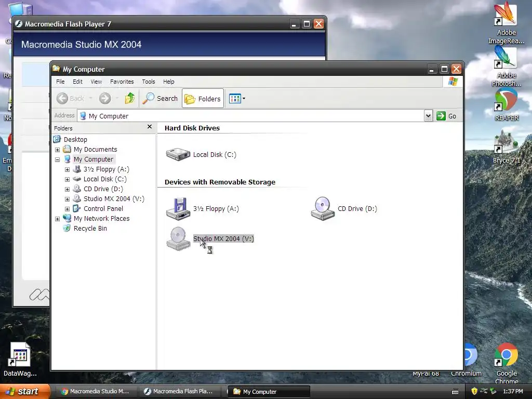
Task: Click the Back toolbar button
Action: pos(70,98)
